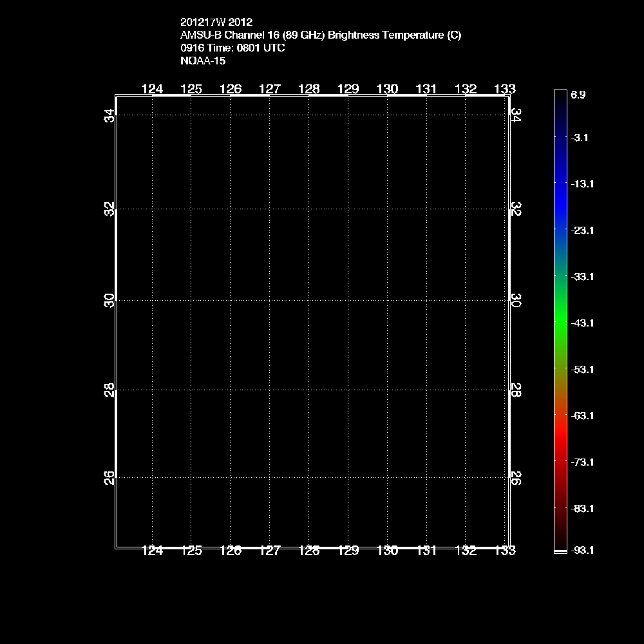The height and width of the screenshot is (644, 644).
Task: Click latitude label 34 on the left axis
Action: (x=110, y=116)
